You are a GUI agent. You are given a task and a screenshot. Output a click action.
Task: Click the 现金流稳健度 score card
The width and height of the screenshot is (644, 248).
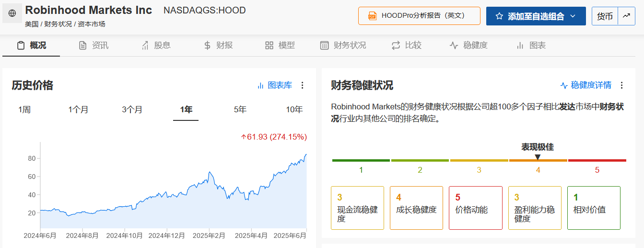pos(357,208)
